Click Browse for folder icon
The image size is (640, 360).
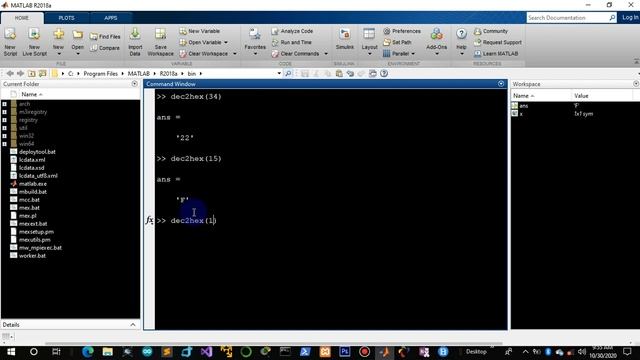pyautogui.click(x=42, y=73)
